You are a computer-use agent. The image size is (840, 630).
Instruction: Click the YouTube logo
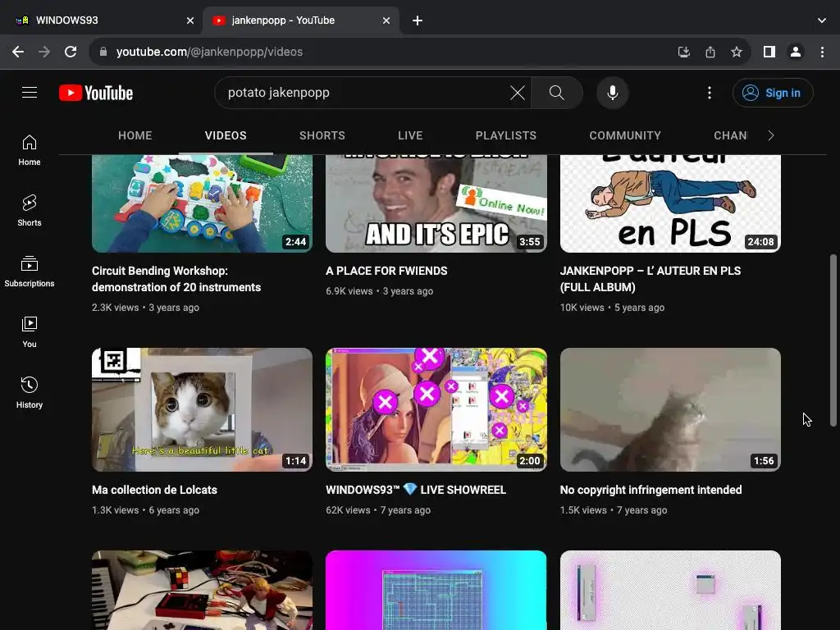coord(96,93)
